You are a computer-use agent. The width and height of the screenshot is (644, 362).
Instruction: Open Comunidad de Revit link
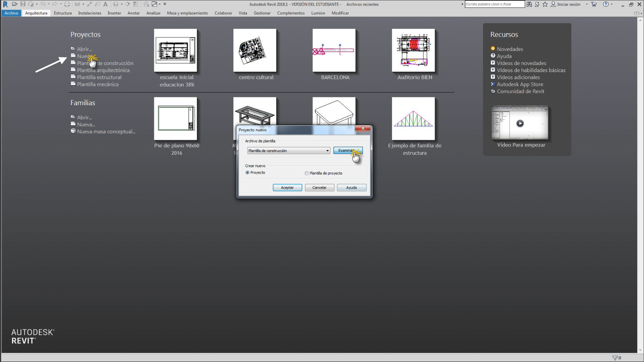click(x=520, y=91)
